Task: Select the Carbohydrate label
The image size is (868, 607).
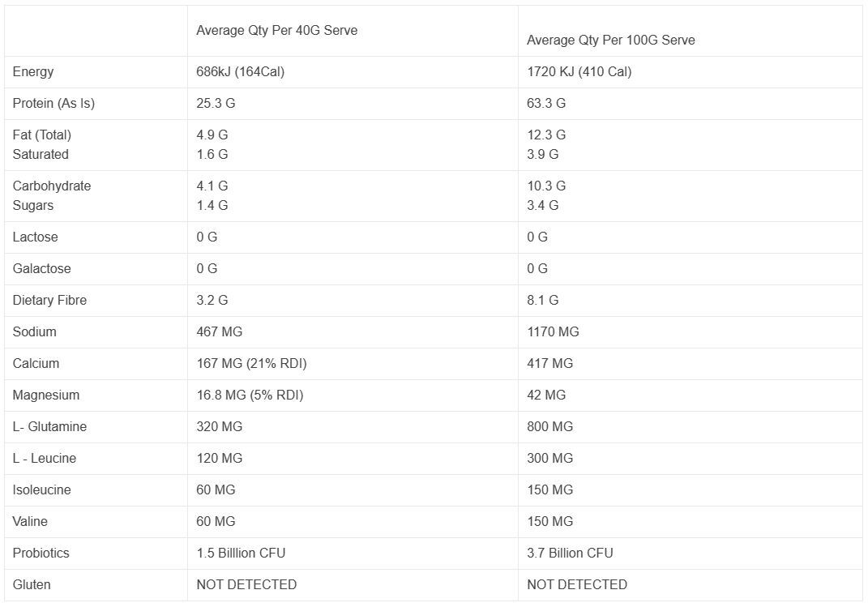Action: (x=52, y=186)
